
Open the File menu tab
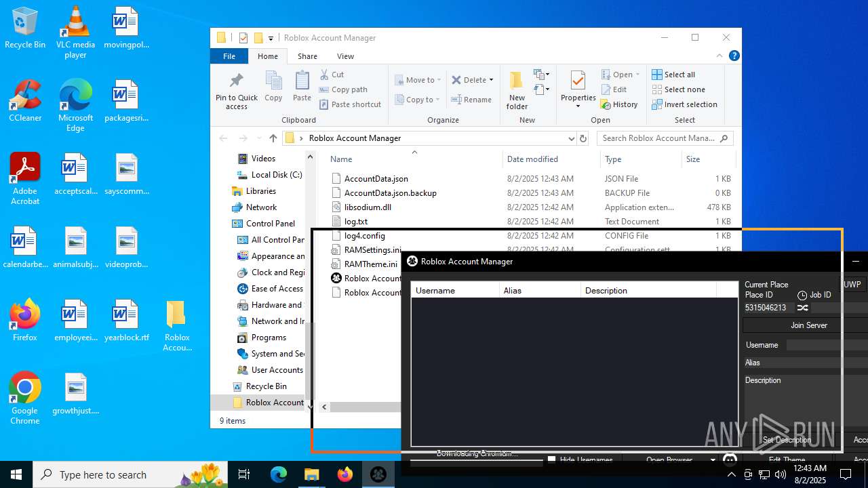click(x=229, y=56)
